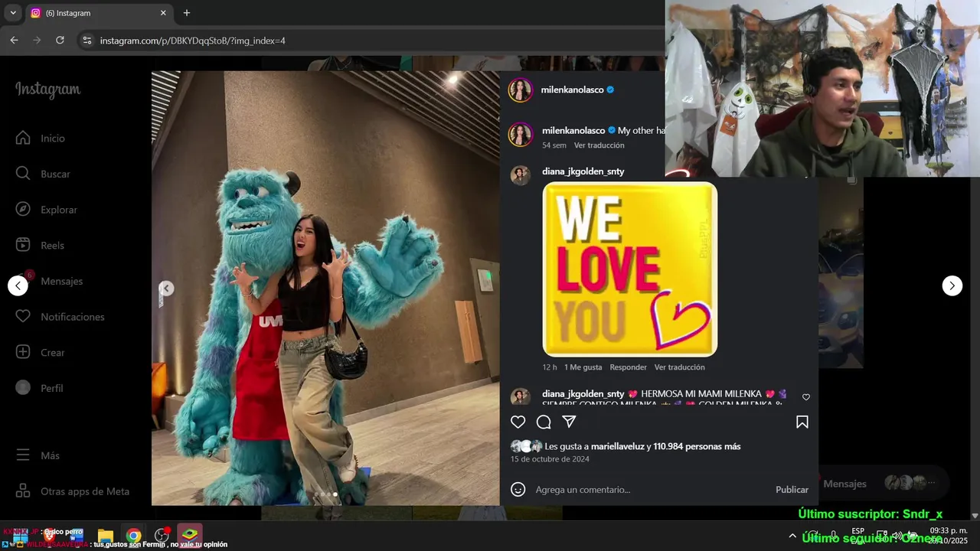
Task: Click Ver traducción under the caption
Action: coord(599,145)
